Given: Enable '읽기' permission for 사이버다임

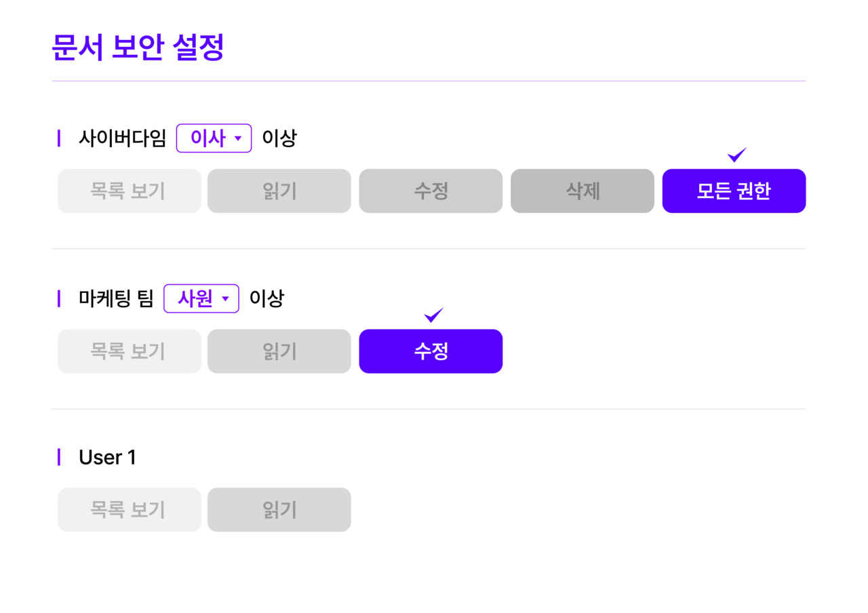Looking at the screenshot, I should 279,191.
